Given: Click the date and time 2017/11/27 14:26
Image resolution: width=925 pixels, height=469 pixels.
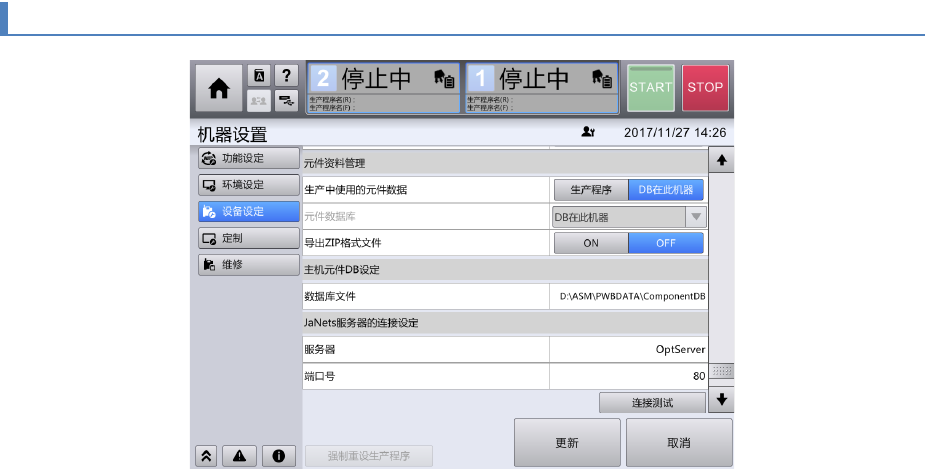Looking at the screenshot, I should coord(675,133).
